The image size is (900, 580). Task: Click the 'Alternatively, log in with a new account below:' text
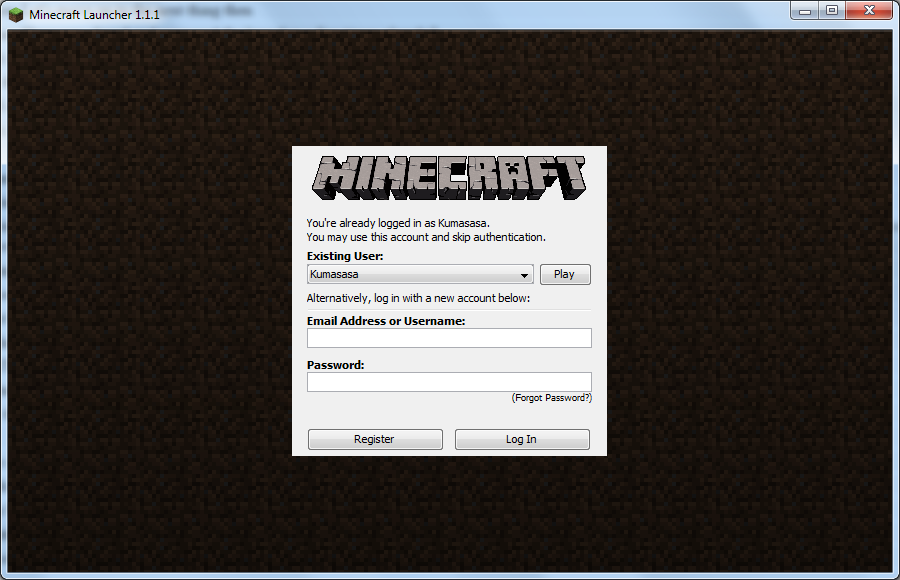[418, 298]
